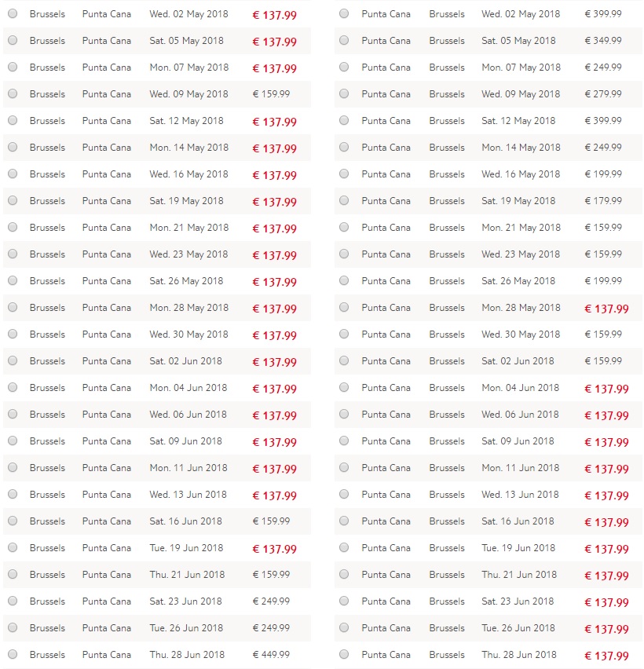Select outbound flight Wed. 16 May 2018
This screenshot has height=669, width=644.
pyautogui.click(x=13, y=174)
